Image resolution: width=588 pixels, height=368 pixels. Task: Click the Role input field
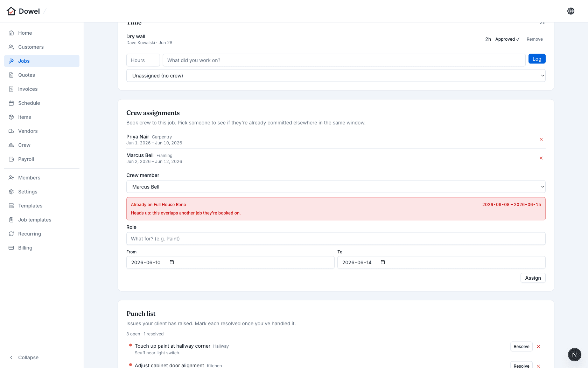click(x=336, y=239)
